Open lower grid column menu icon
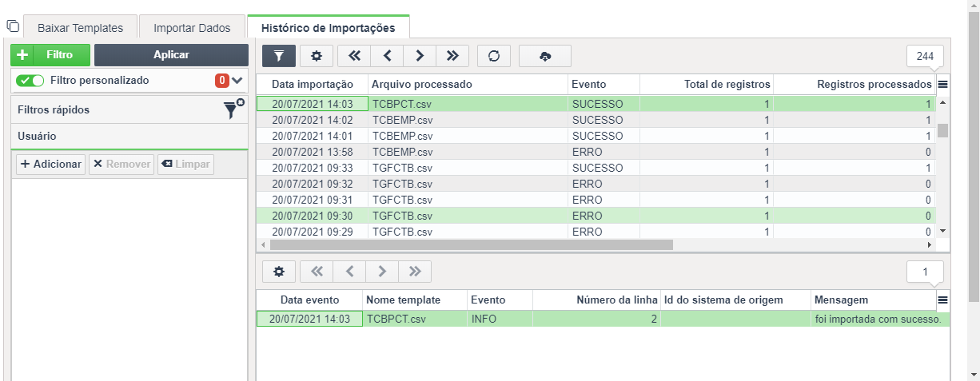 coord(942,300)
